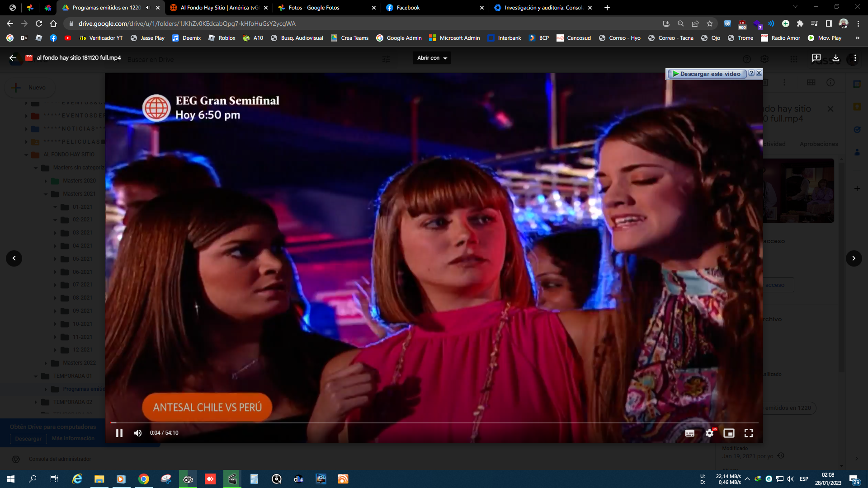Open install app icon in address bar

(666, 23)
